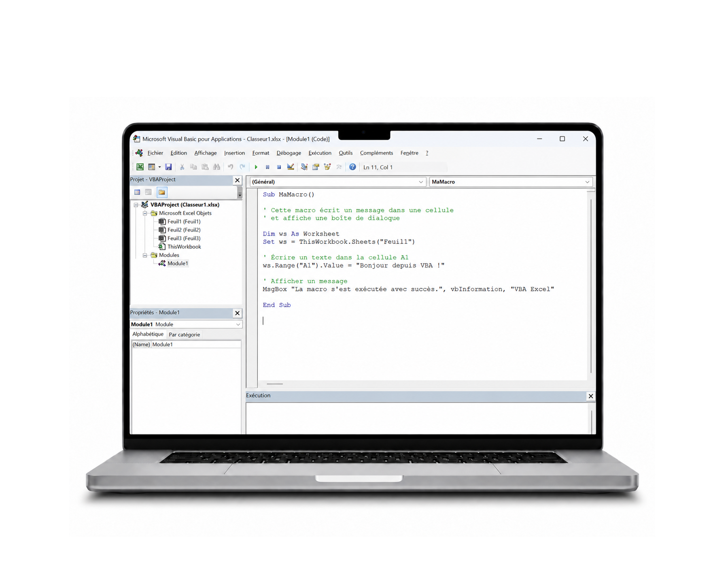The height and width of the screenshot is (567, 728).
Task: Click the View Microsoft Excel toolbar icon
Action: pos(140,167)
